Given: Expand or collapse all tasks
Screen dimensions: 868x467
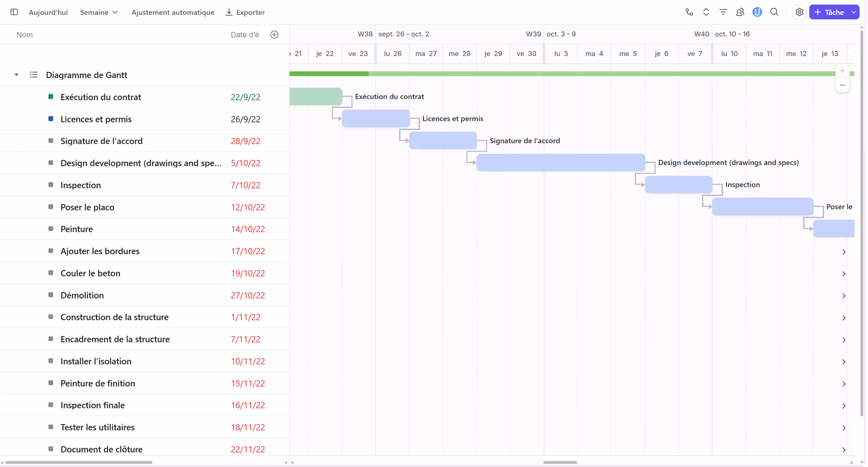Looking at the screenshot, I should 706,12.
